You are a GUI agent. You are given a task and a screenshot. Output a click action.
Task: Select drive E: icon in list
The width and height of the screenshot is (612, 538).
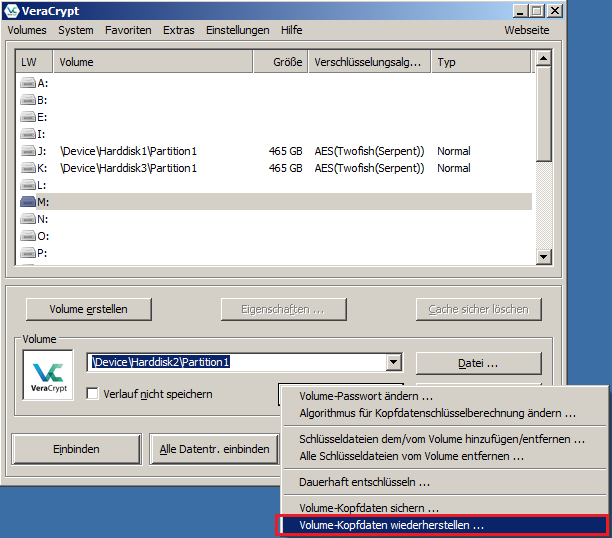click(x=28, y=117)
